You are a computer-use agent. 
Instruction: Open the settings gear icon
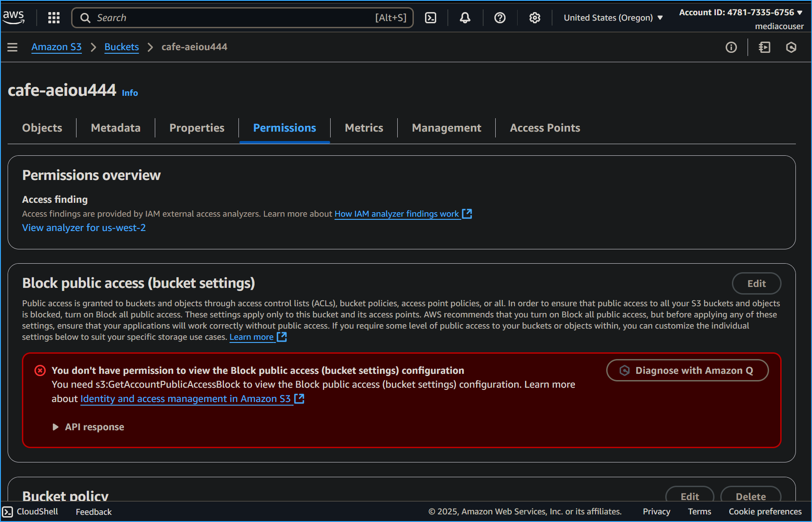point(534,17)
